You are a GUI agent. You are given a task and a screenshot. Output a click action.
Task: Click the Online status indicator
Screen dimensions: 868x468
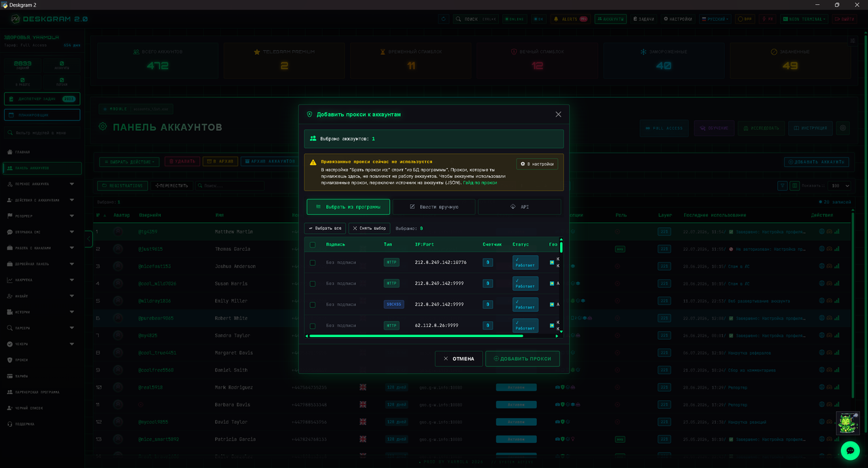515,19
